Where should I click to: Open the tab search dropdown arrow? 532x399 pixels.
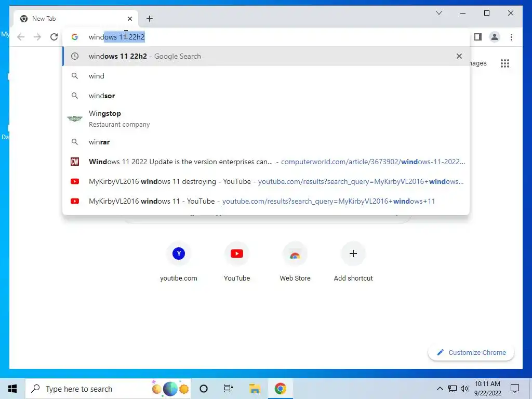438,13
